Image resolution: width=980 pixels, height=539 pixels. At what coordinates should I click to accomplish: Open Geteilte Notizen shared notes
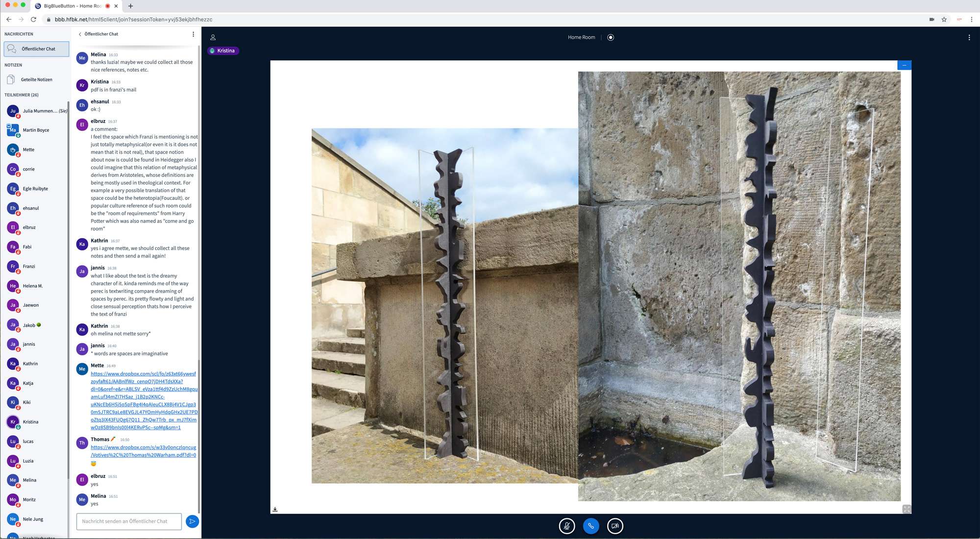point(36,79)
